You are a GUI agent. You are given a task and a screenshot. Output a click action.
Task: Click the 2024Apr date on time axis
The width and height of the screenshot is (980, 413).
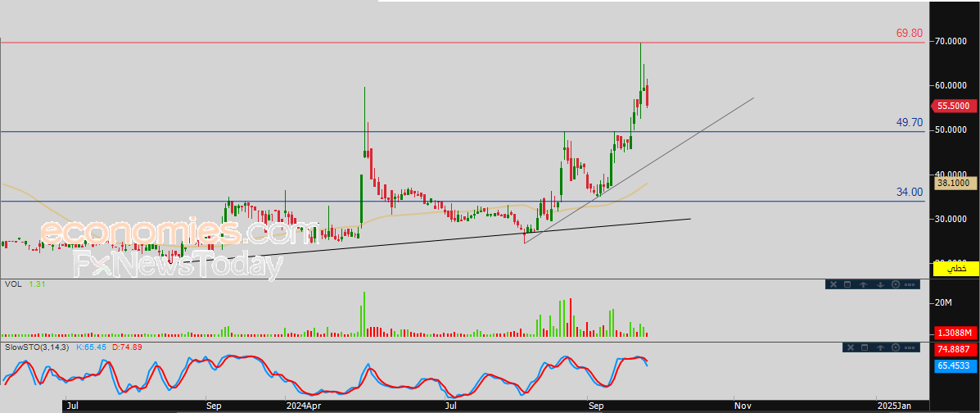click(x=305, y=406)
